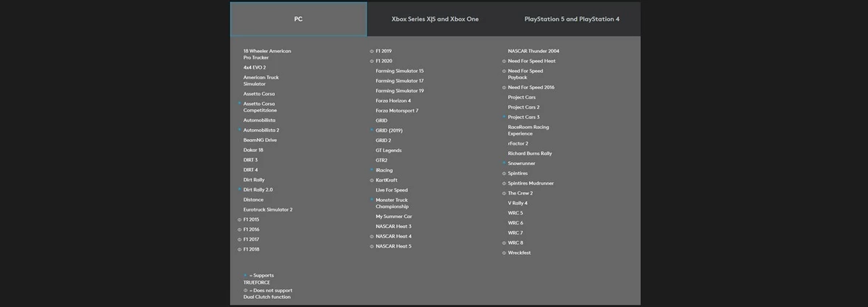Click the no-dual-clutch symbol beside F1 2015
This screenshot has width=868, height=307.
click(x=239, y=219)
